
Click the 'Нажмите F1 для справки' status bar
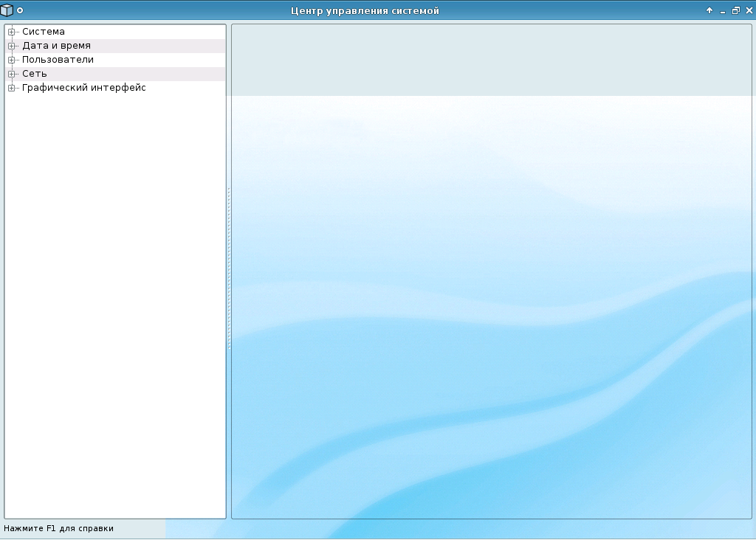pos(59,528)
